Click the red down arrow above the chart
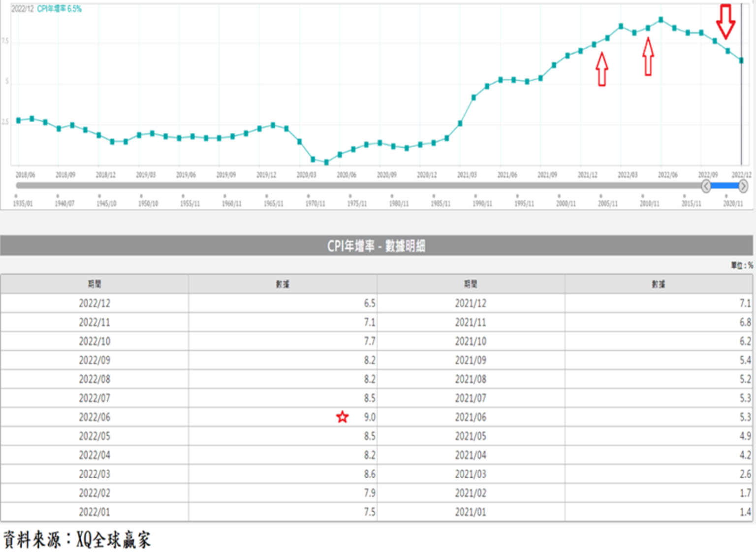756x556 pixels. (725, 21)
